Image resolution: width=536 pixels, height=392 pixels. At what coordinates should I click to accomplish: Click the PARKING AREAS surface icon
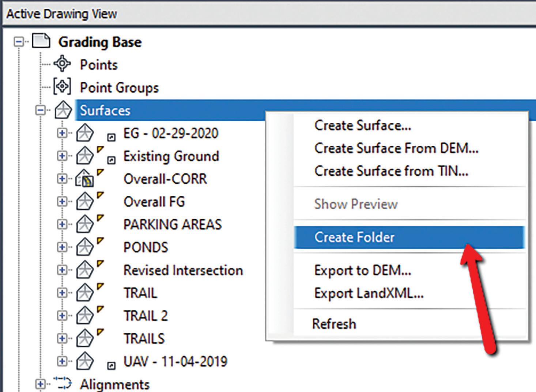[85, 224]
